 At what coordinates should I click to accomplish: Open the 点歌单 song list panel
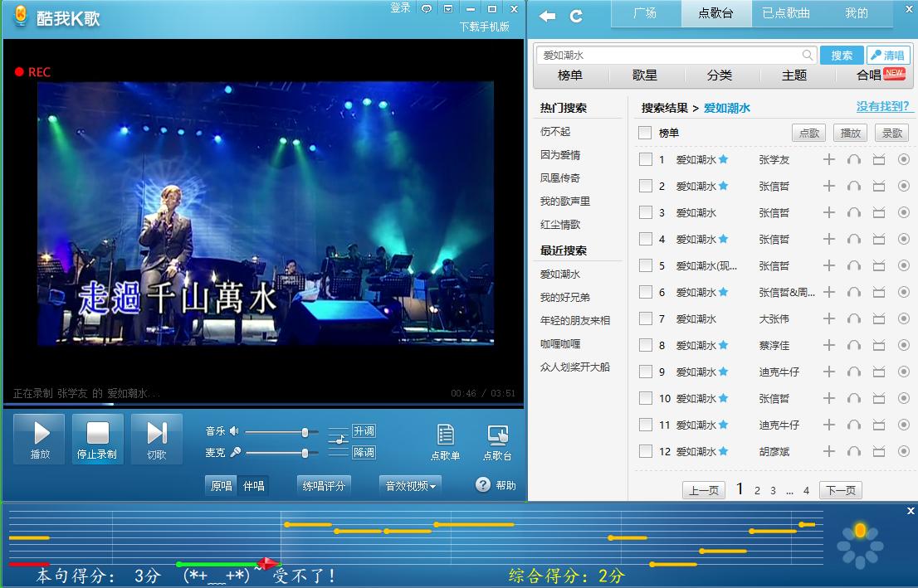click(x=446, y=441)
